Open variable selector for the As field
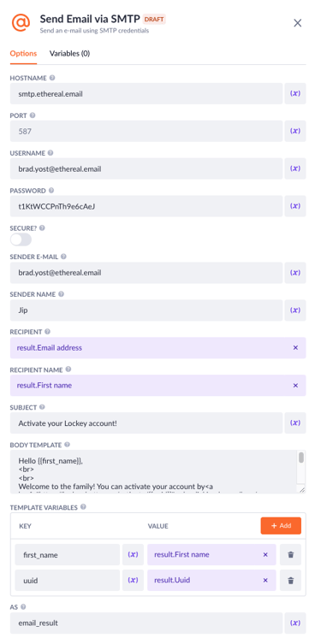The height and width of the screenshot is (644, 315). click(x=295, y=623)
